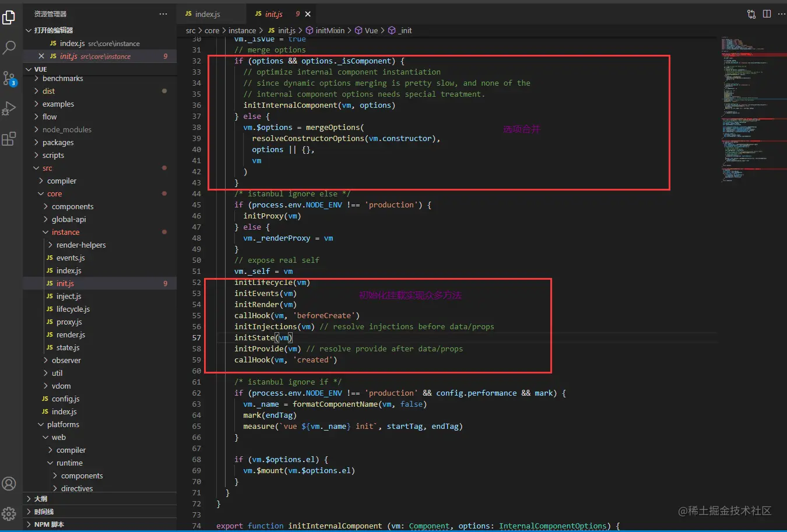Open Source Control view with badge

click(x=9, y=78)
